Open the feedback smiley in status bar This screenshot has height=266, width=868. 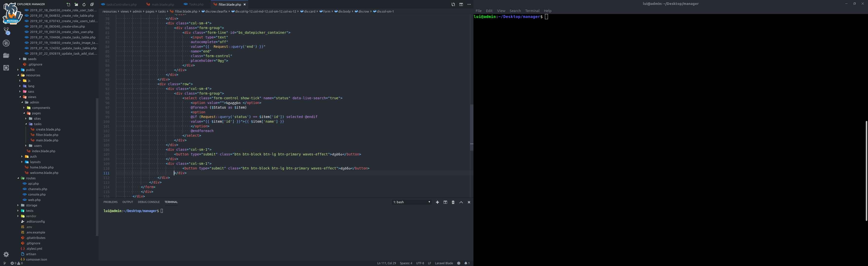[459, 263]
